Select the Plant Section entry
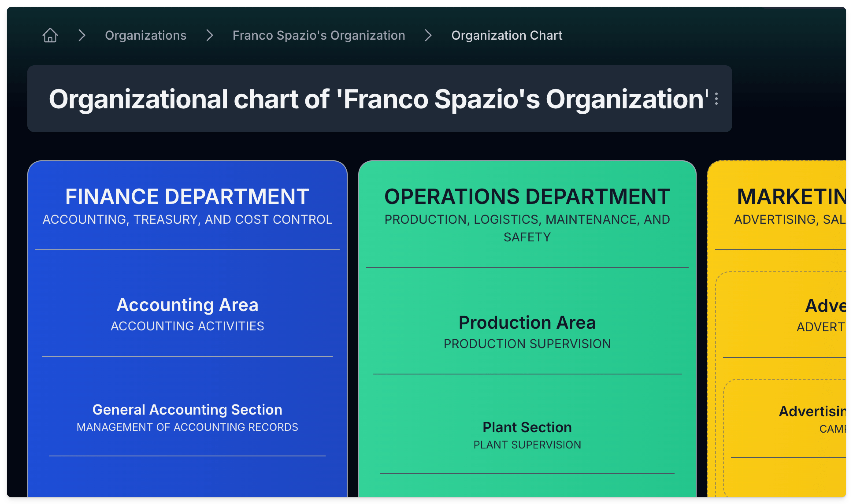This screenshot has height=504, width=853. click(527, 427)
